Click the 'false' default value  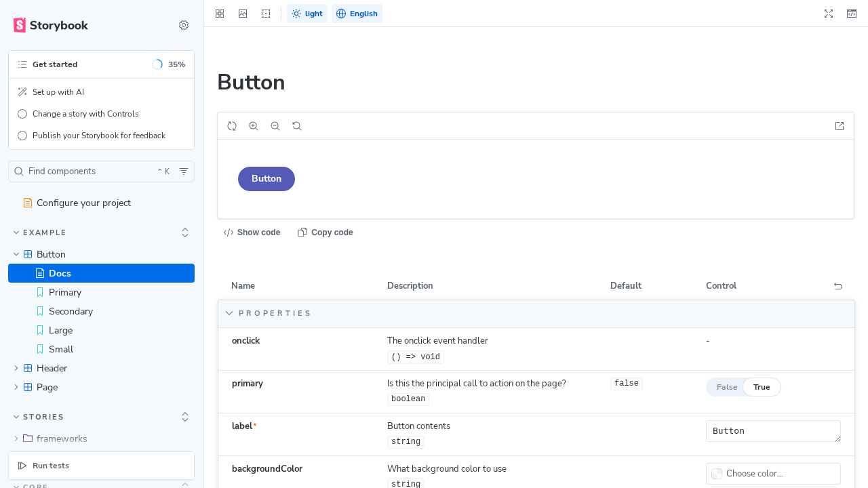coord(627,384)
